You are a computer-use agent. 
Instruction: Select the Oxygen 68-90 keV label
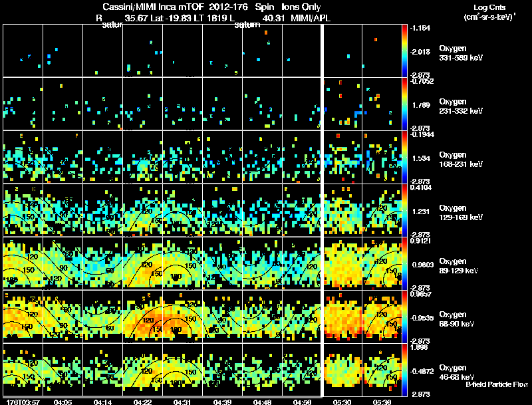pos(457,319)
